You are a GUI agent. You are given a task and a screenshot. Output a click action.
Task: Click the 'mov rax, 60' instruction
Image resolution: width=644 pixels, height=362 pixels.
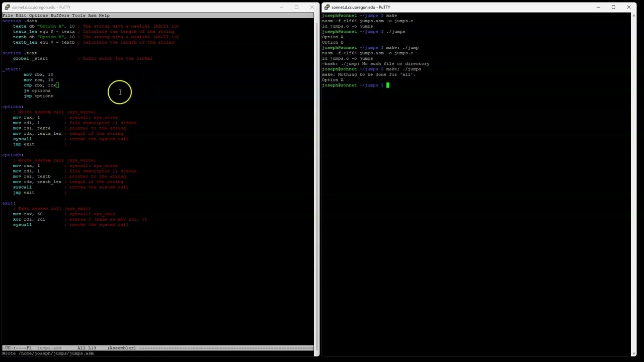coord(28,214)
